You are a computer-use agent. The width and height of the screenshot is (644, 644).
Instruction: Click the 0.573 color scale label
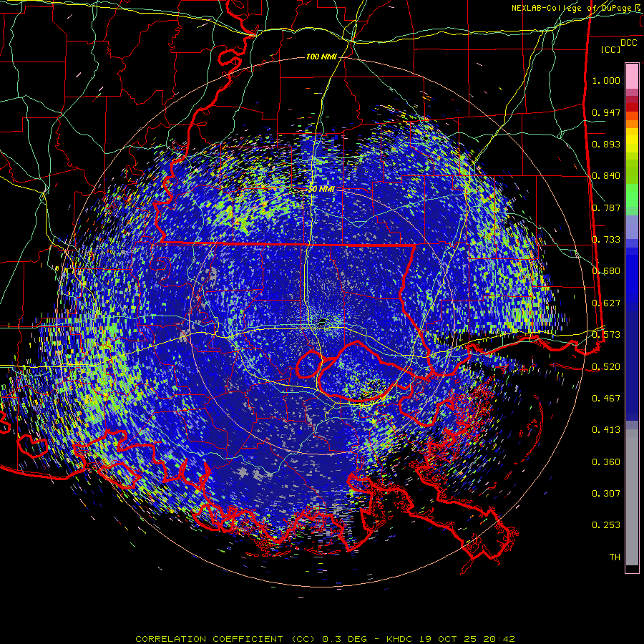606,335
